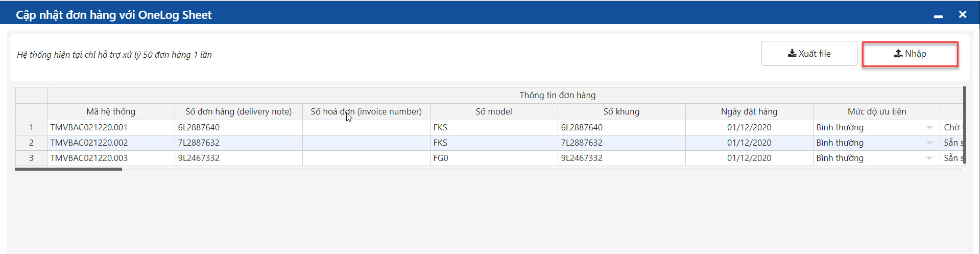Open priority dropdown for row TMVBAC021220.001
This screenshot has width=980, height=254.
click(929, 128)
